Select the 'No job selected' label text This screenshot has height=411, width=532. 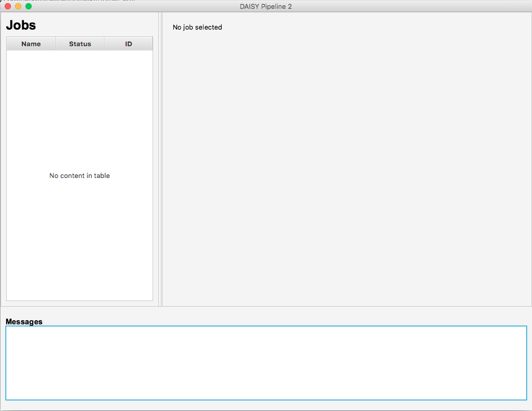point(197,27)
